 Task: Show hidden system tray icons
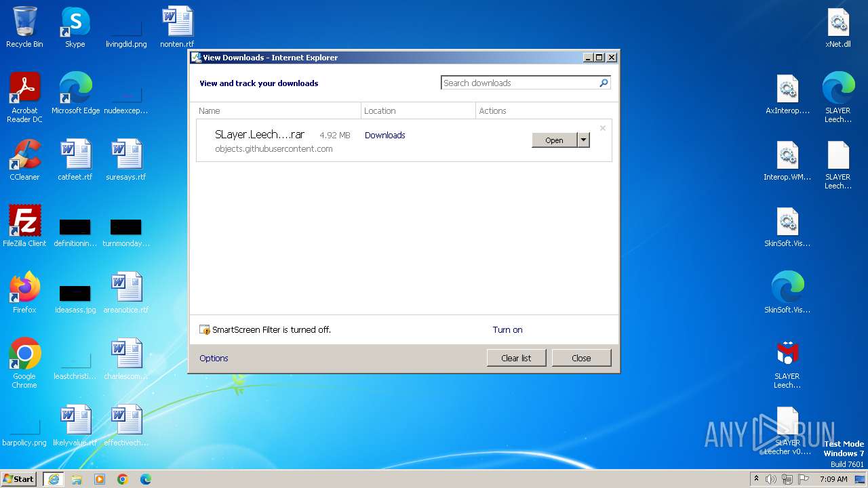click(x=756, y=479)
